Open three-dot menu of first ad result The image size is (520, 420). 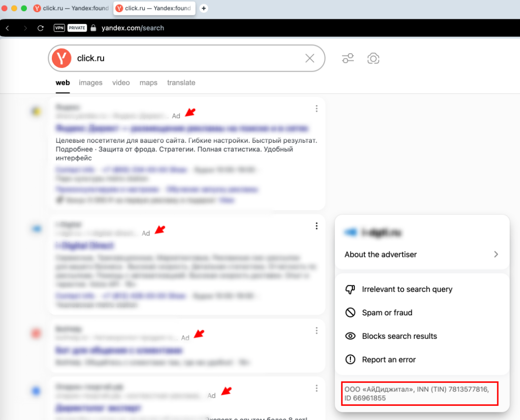317,109
